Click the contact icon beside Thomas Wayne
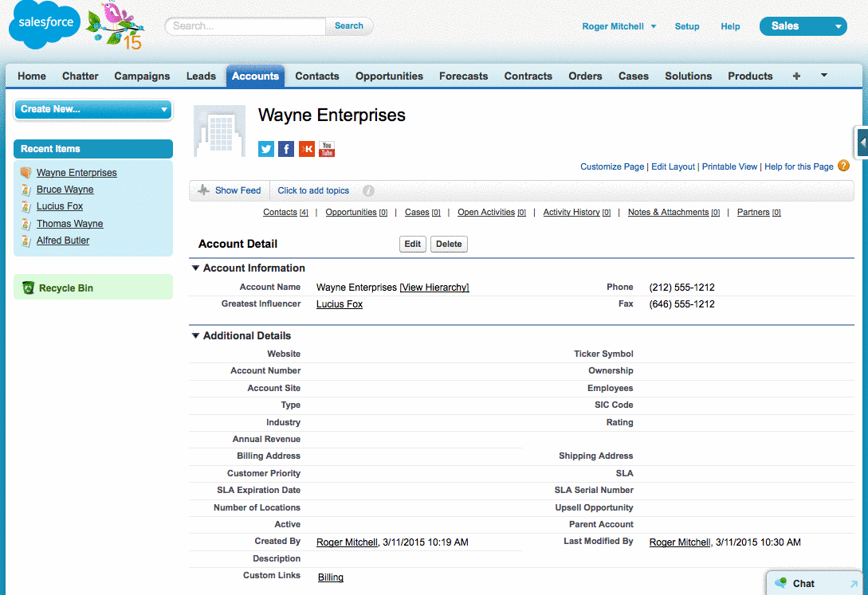This screenshot has height=595, width=868. point(26,223)
